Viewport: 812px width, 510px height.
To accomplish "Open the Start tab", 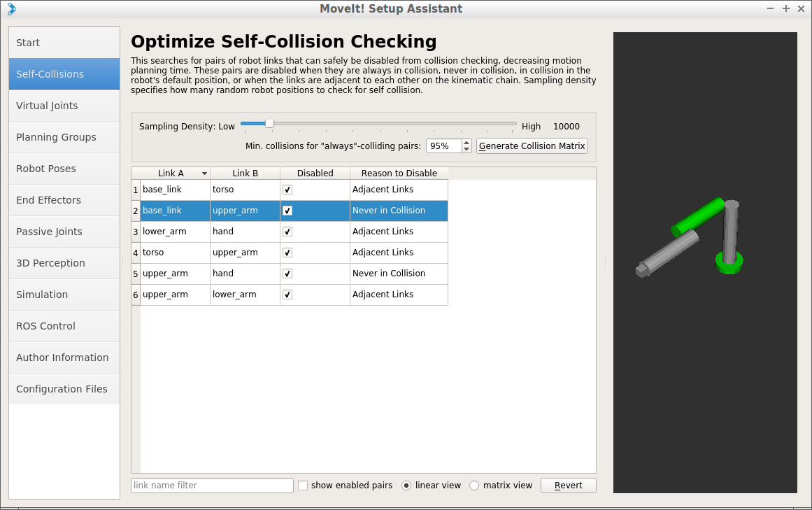I will (x=64, y=43).
